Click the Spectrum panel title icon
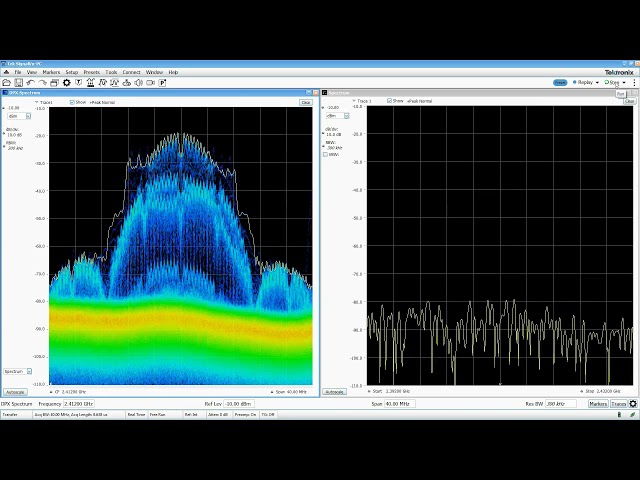 click(324, 93)
